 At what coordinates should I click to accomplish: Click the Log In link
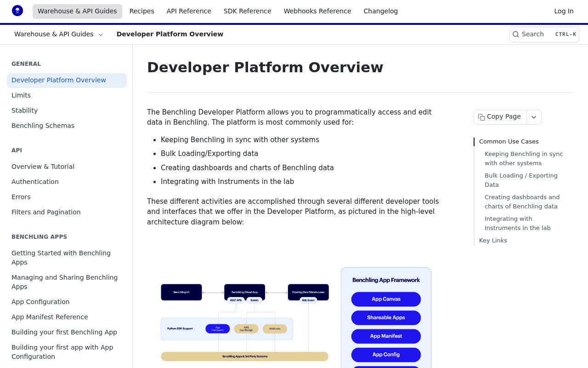[x=564, y=11]
